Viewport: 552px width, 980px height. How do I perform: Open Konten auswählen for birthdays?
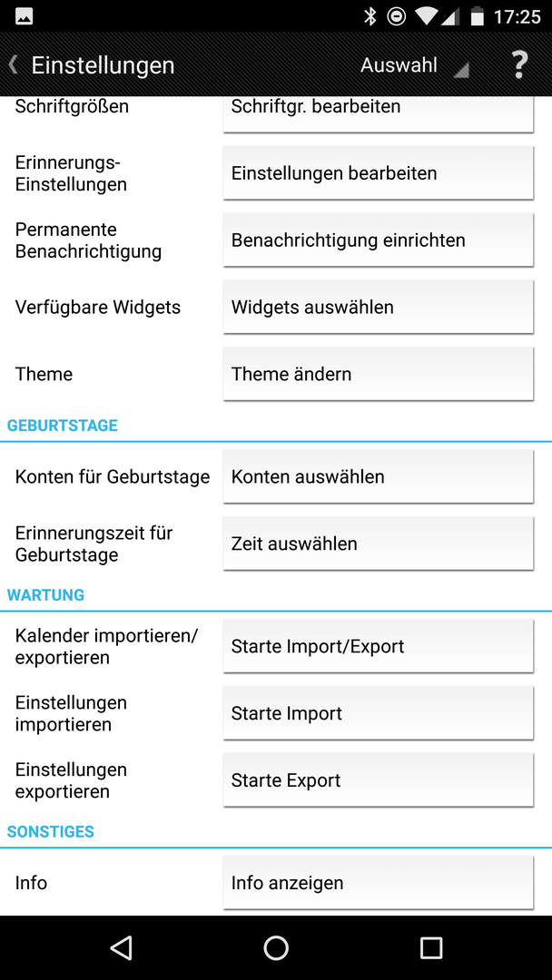[379, 476]
